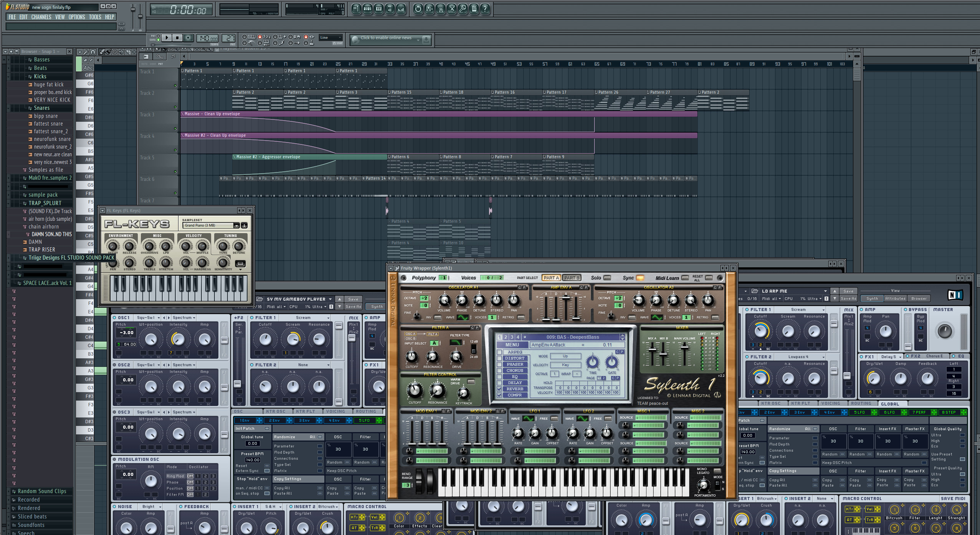980x535 pixels.
Task: Open the project info document icon
Action: pos(474,9)
